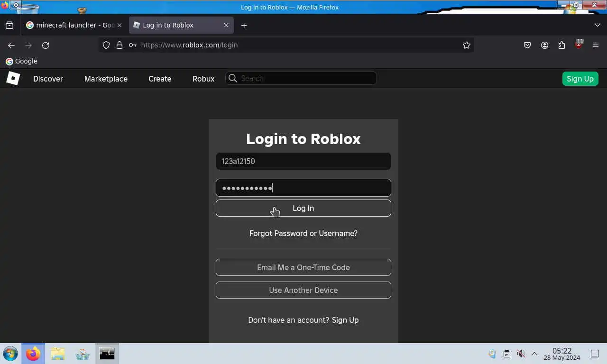Image resolution: width=607 pixels, height=364 pixels.
Task: Open the Create menu item
Action: (x=160, y=79)
